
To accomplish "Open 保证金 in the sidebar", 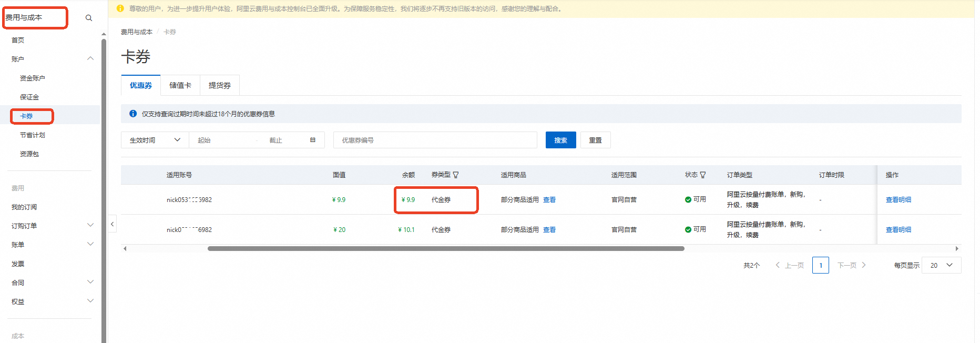I will click(x=29, y=97).
